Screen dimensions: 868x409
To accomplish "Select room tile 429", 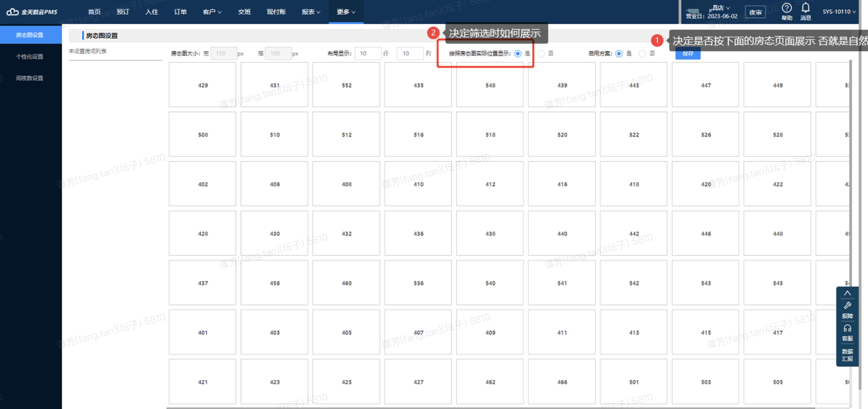I will point(202,85).
